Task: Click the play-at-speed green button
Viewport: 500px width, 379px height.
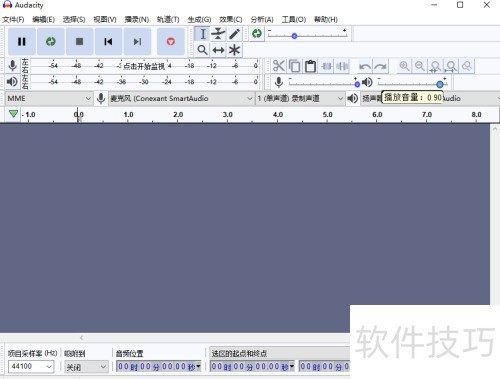Action: [x=257, y=34]
